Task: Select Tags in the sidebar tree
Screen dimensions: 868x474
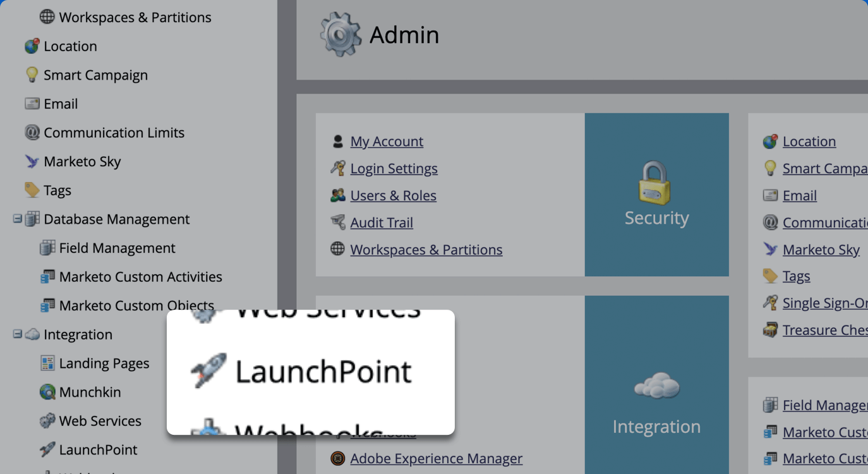Action: point(57,190)
